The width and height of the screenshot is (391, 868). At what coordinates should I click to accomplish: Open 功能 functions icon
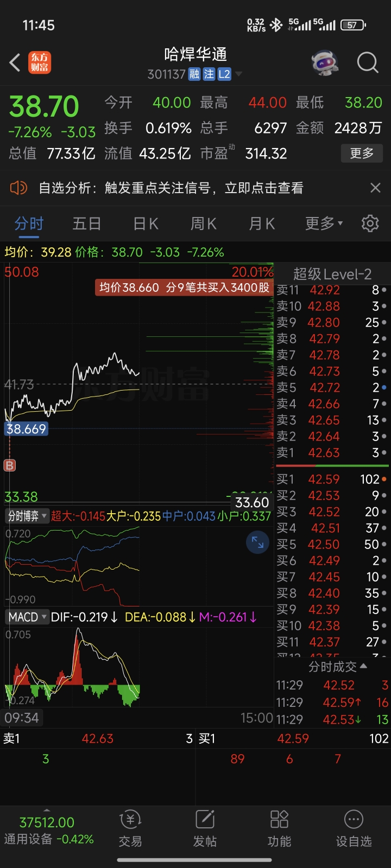tap(279, 829)
